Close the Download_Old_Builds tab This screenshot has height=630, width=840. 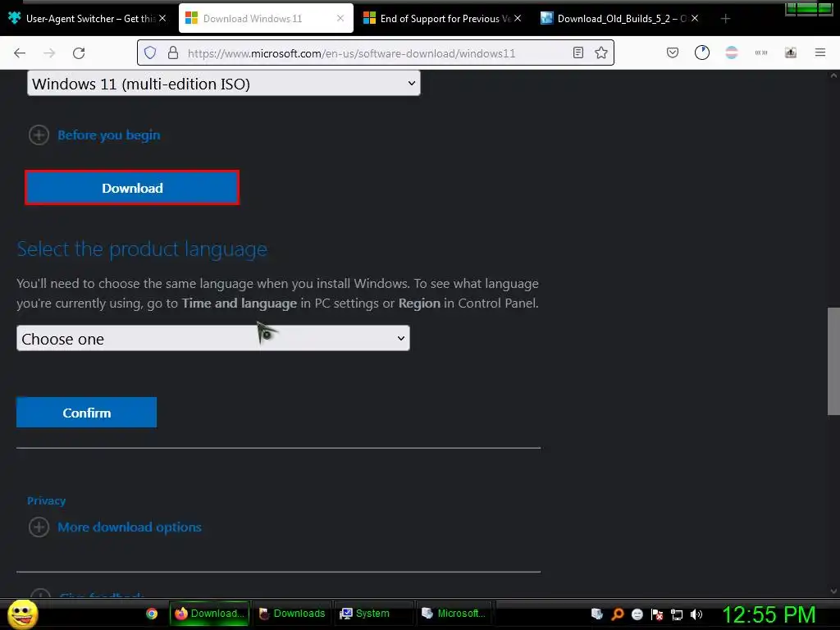pos(695,18)
